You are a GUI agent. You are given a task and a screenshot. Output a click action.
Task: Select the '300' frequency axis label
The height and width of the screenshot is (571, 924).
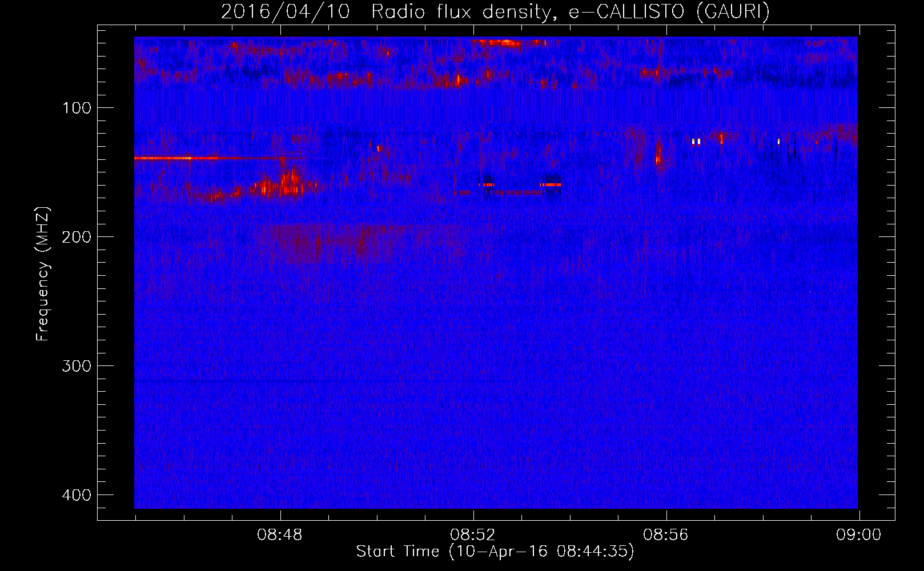pos(77,366)
